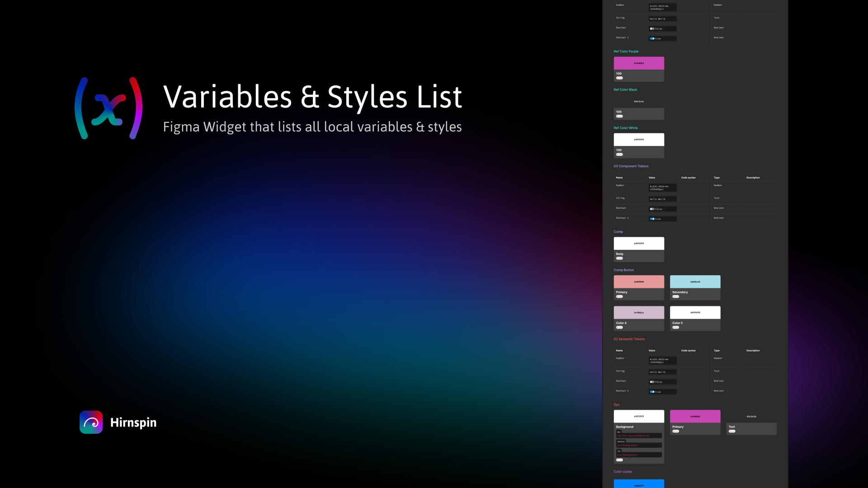Click the Color styles heading
This screenshot has width=868, height=488.
pos(623,472)
